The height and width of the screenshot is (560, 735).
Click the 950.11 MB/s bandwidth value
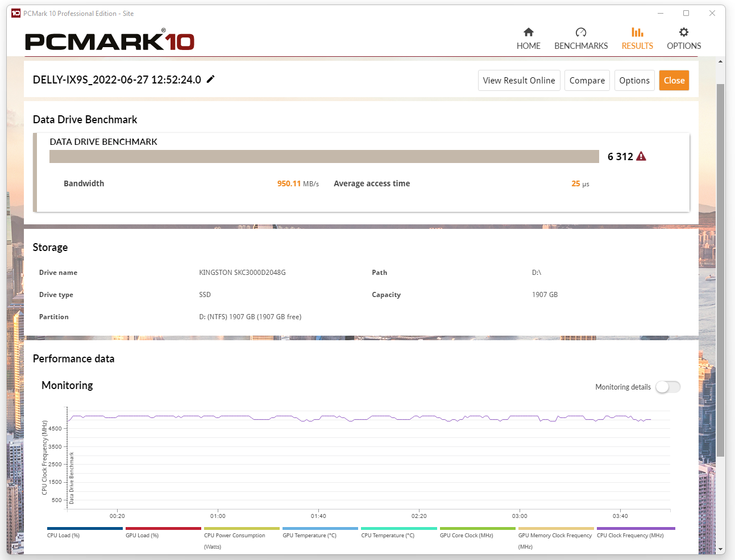[x=298, y=183]
